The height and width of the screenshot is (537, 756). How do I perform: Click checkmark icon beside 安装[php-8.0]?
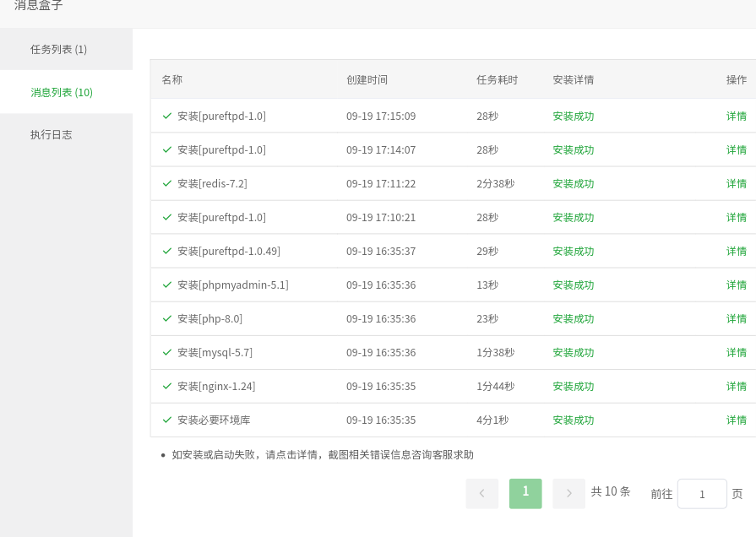tap(167, 318)
